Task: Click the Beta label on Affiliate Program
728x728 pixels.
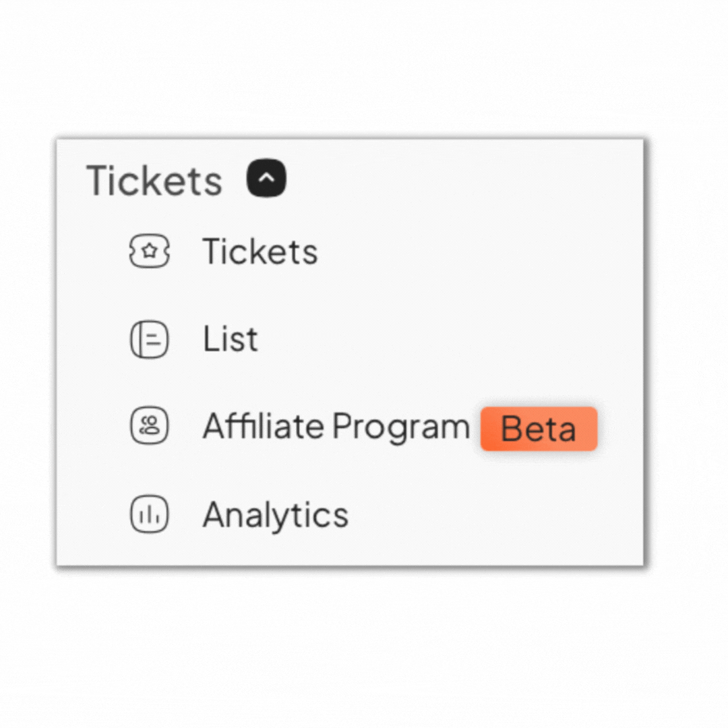Action: pyautogui.click(x=538, y=429)
